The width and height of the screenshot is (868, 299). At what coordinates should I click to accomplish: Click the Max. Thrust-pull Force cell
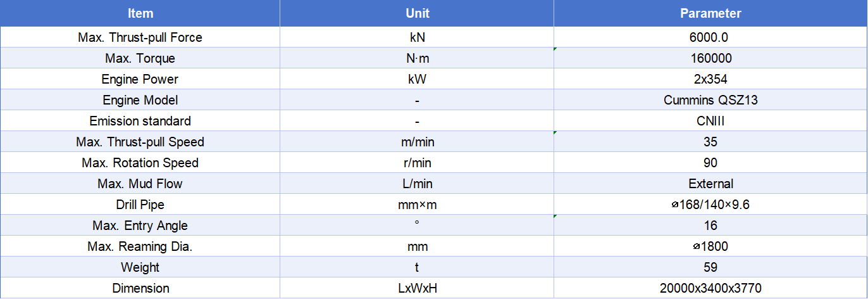140,37
